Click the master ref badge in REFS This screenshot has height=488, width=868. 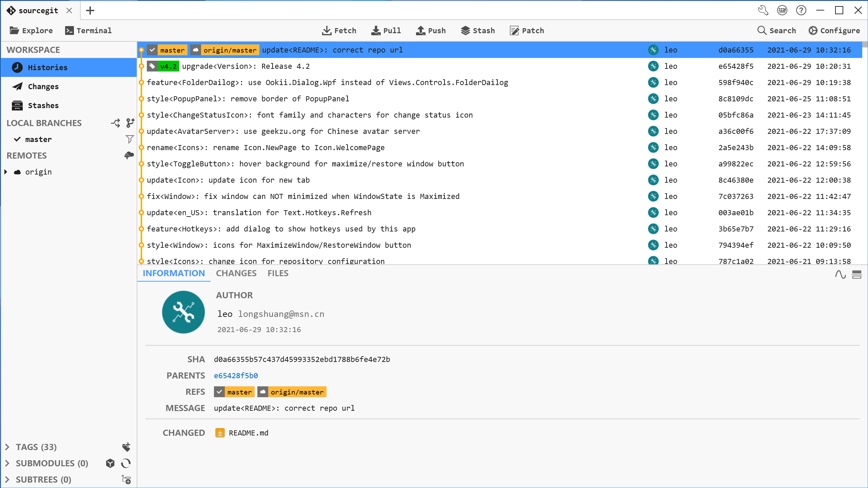click(234, 392)
